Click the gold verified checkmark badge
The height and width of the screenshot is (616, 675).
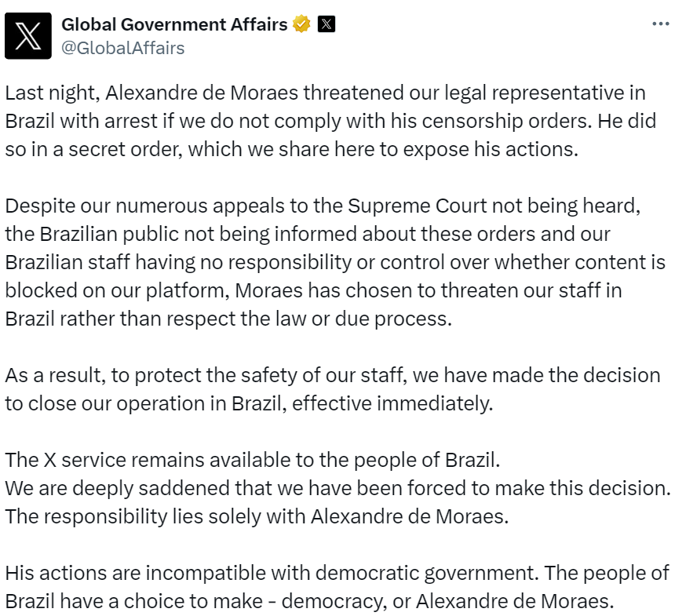[x=301, y=24]
